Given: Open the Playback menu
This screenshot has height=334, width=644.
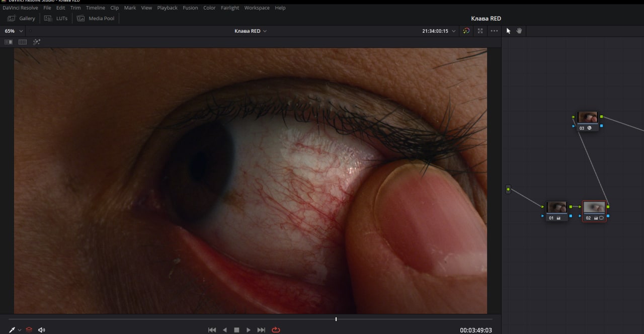Looking at the screenshot, I should pyautogui.click(x=168, y=8).
